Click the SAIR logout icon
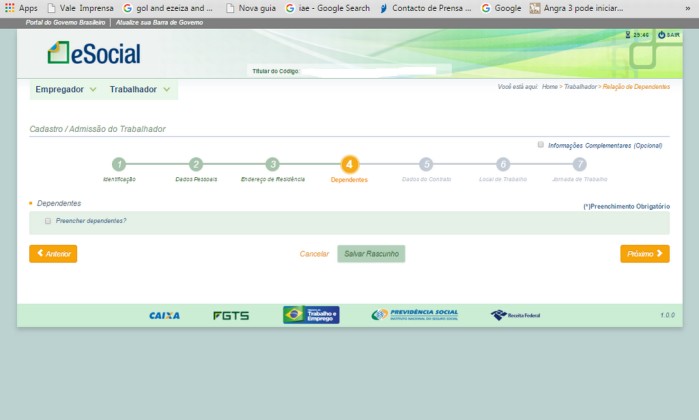The width and height of the screenshot is (699, 420). click(x=661, y=35)
